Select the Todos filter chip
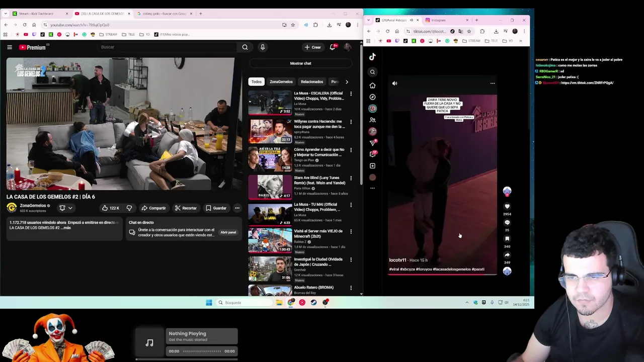 [x=257, y=81]
